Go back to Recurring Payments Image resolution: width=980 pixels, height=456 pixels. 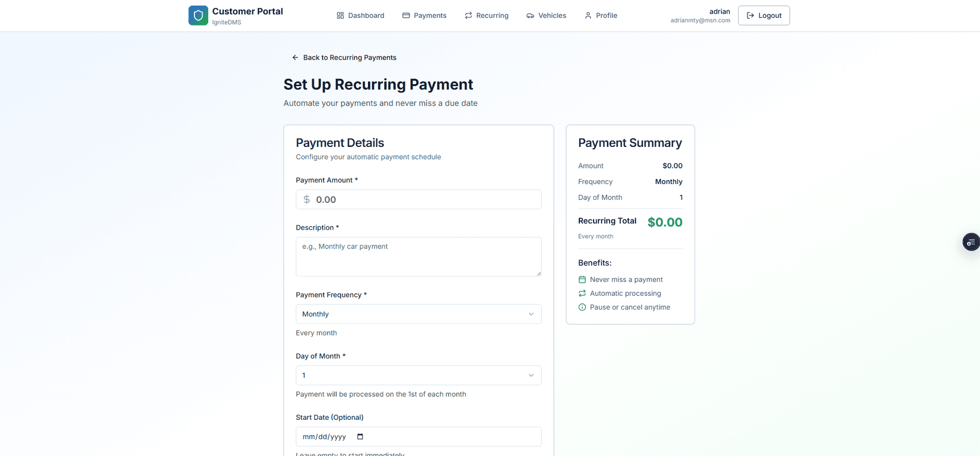click(344, 58)
